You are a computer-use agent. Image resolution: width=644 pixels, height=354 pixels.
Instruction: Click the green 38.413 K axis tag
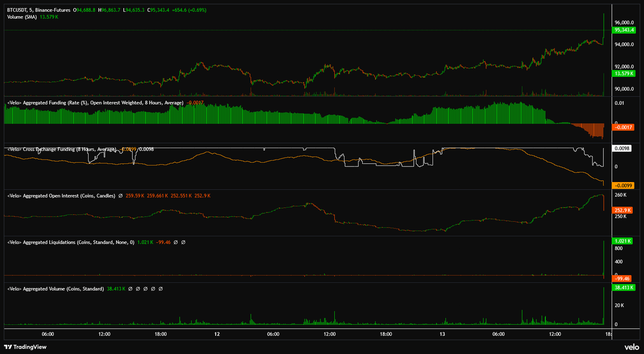624,288
